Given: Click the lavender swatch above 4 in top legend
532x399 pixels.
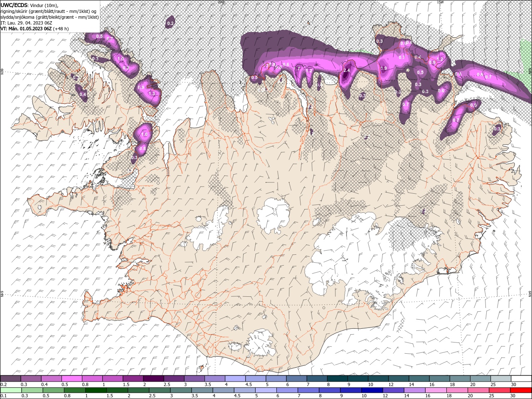Looking at the screenshot, I should tap(235, 379).
